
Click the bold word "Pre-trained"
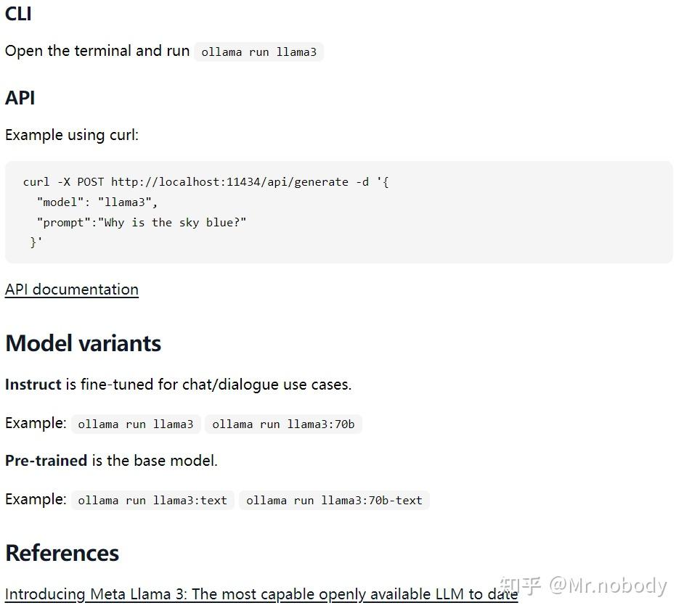46,461
